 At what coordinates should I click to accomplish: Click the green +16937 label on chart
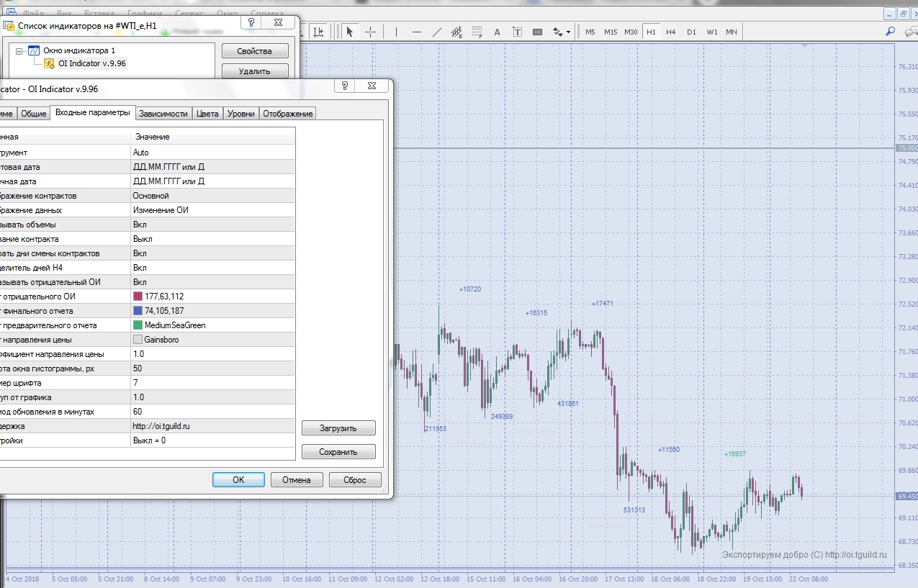[735, 454]
